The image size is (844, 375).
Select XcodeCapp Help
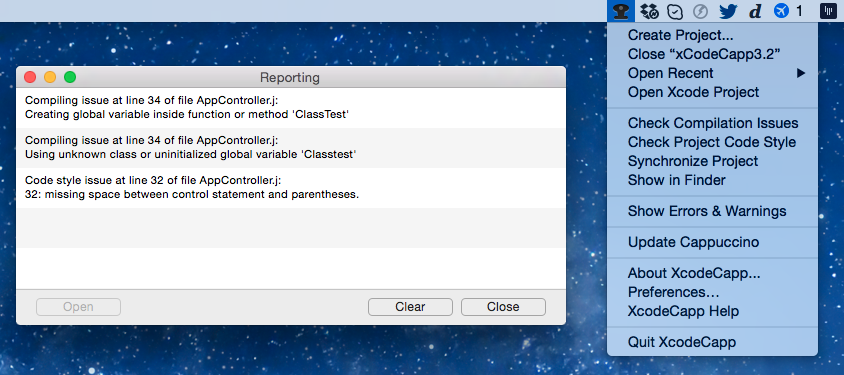click(x=712, y=312)
